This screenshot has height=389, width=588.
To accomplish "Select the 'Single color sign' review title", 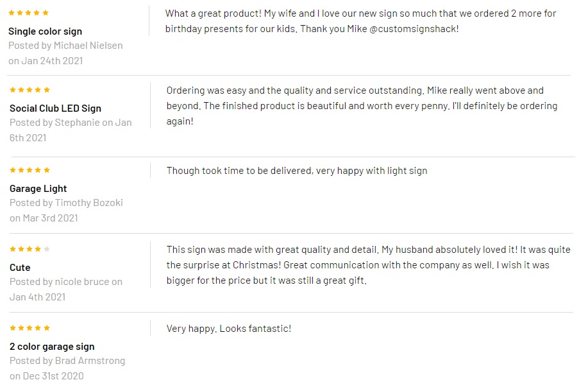I will pyautogui.click(x=45, y=31).
